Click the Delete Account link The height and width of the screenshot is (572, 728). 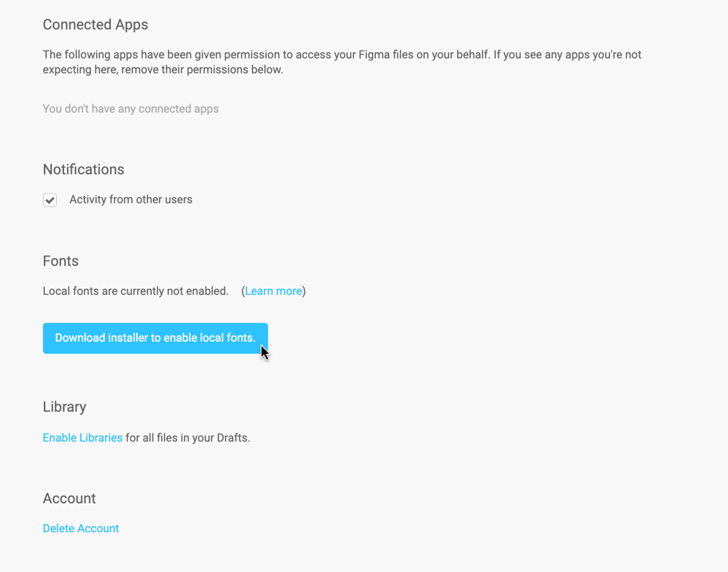80,529
